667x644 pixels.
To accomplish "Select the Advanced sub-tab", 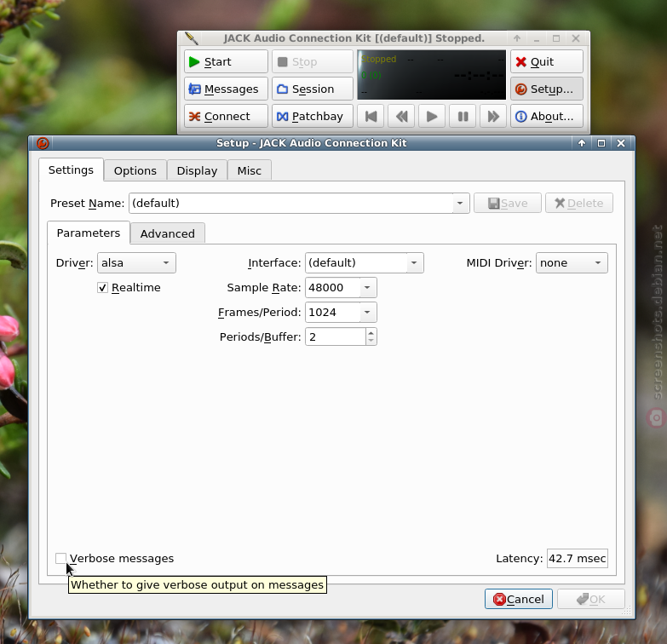I will (168, 233).
